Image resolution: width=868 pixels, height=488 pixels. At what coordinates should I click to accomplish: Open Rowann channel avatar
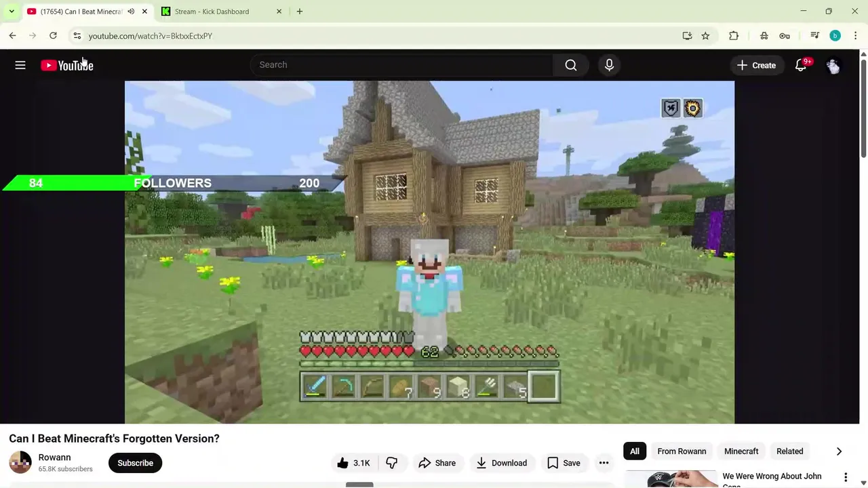[x=20, y=462]
